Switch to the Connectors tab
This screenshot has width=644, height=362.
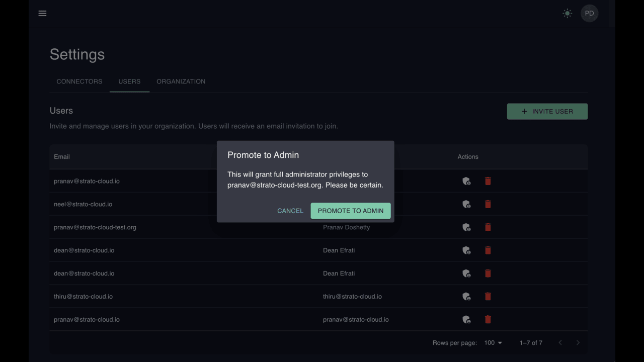(79, 81)
